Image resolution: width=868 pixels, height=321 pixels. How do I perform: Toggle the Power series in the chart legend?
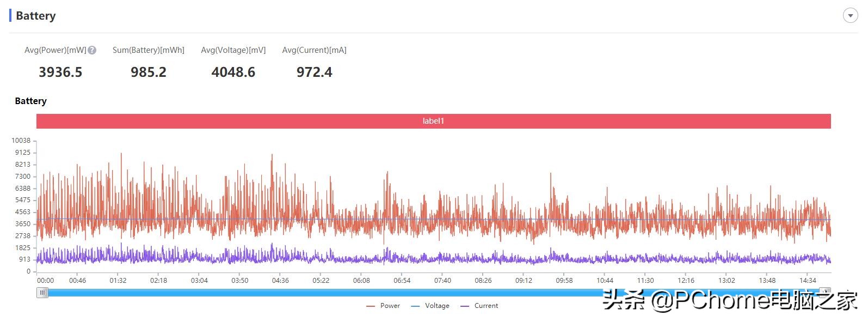[383, 306]
